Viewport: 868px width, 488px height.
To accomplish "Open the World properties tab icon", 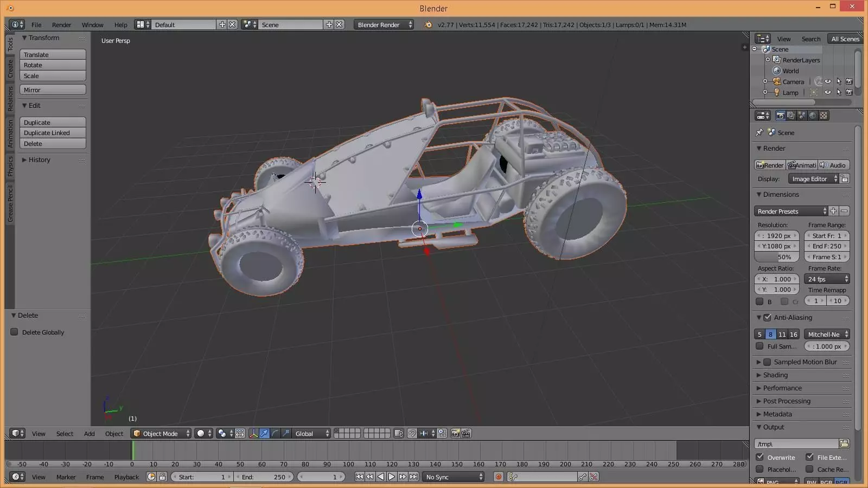I will [x=813, y=115].
